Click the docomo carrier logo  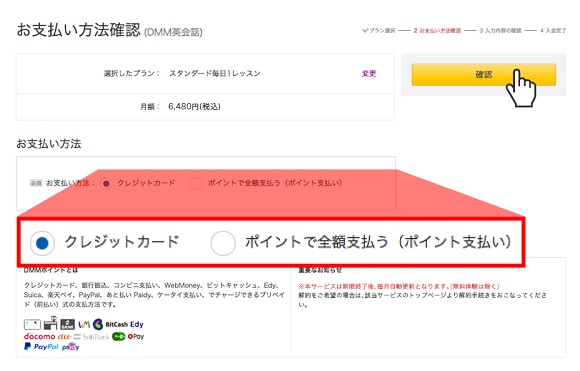[x=40, y=337]
